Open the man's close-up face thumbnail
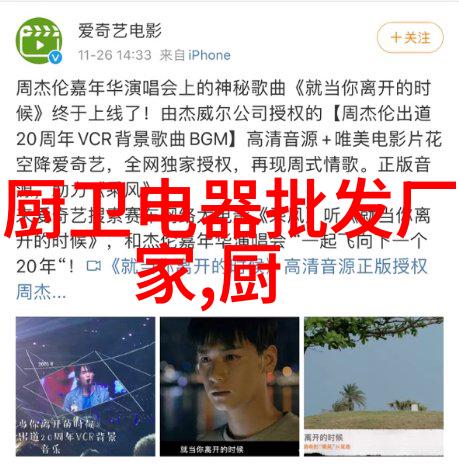Image resolution: width=459 pixels, height=466 pixels. (229, 386)
